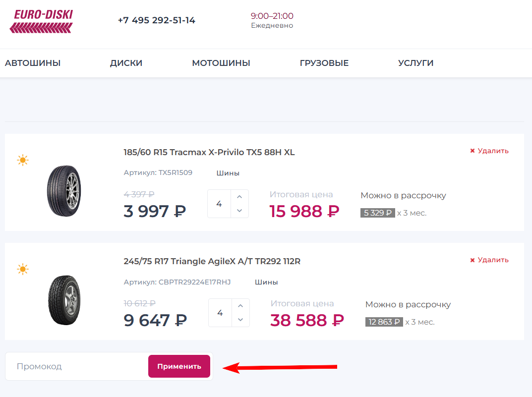Image resolution: width=532 pixels, height=397 pixels.
Task: Click the Euro-Diski logo
Action: 41,21
